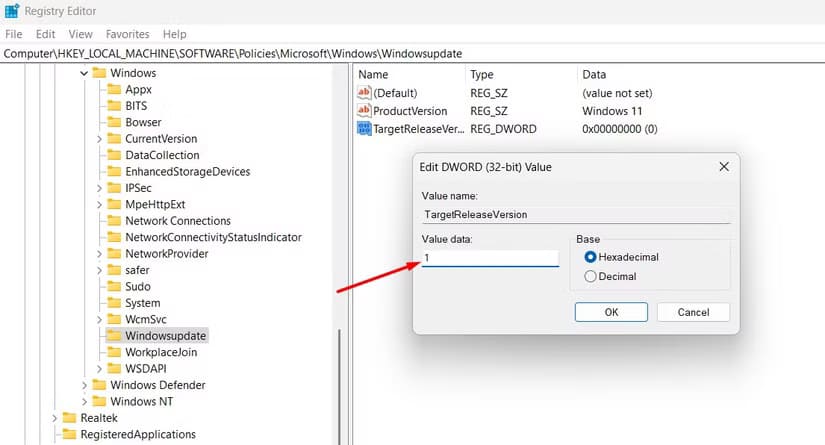Click the Registry Editor app icon
Viewport: 825px width, 445px height.
click(12, 11)
